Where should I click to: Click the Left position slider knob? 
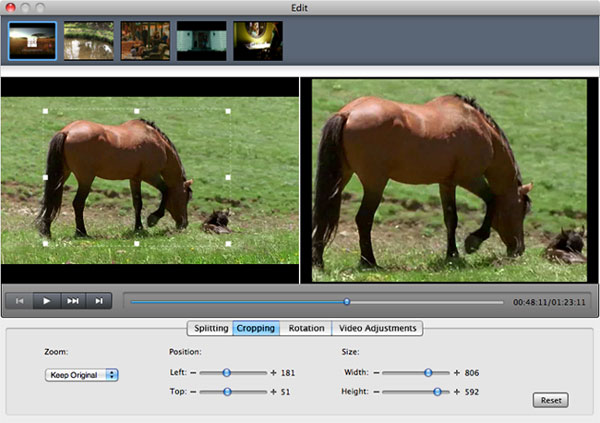(x=227, y=372)
